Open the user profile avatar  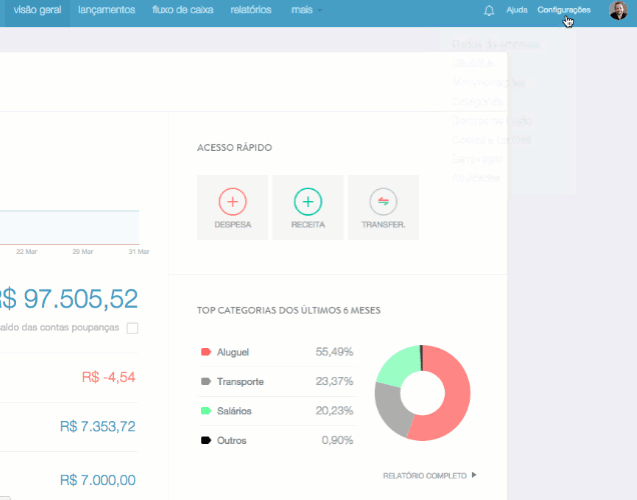(x=618, y=10)
